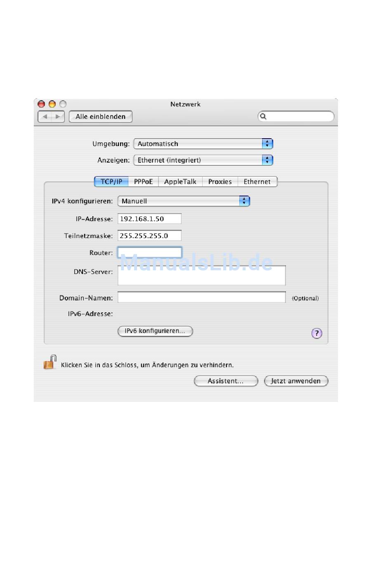Click the Router input field

(149, 253)
